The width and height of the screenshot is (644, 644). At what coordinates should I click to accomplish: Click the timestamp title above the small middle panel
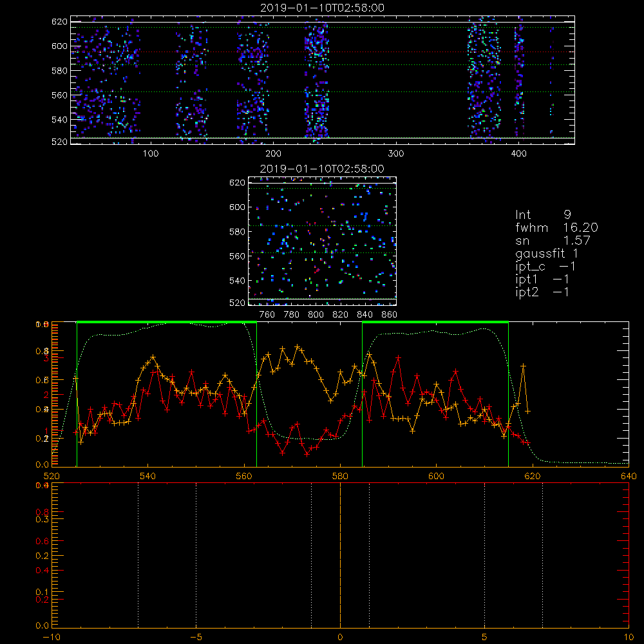322,169
